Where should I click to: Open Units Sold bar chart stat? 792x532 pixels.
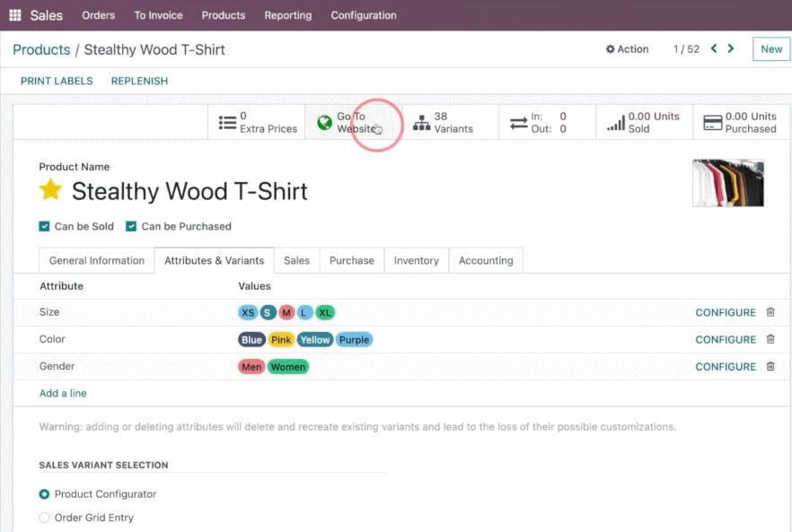[x=616, y=123]
